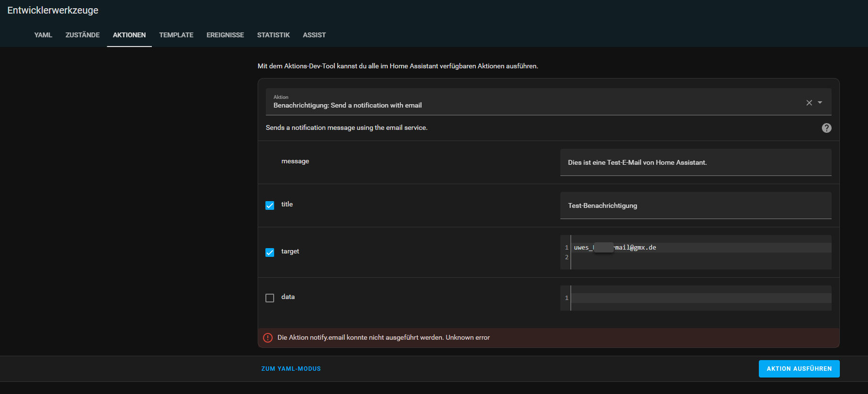Go to the Template tab

[x=176, y=35]
